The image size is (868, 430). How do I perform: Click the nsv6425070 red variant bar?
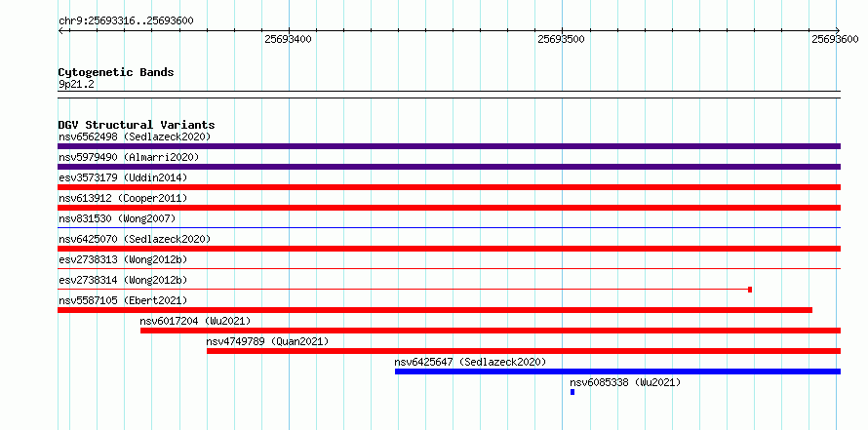(x=449, y=249)
